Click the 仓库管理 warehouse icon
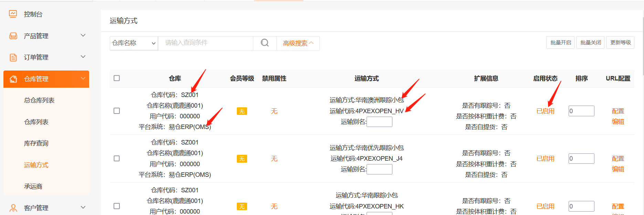 13,79
